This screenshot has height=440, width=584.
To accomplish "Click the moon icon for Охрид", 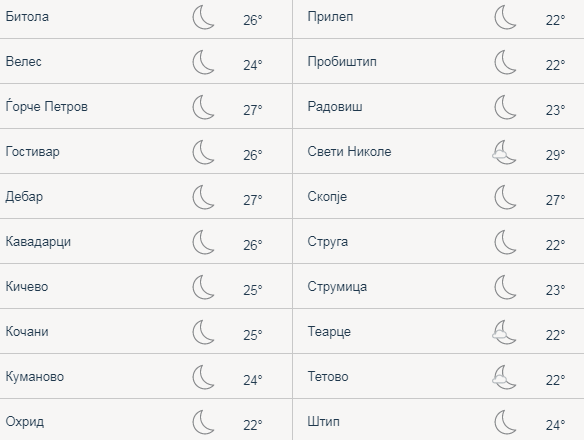I will pos(203,422).
